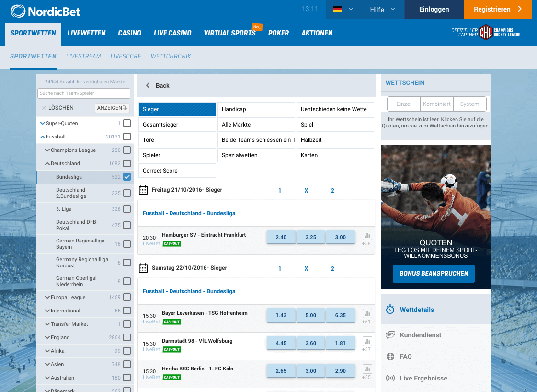
Task: Select the Kombiniert betslip tab
Action: coord(437,104)
